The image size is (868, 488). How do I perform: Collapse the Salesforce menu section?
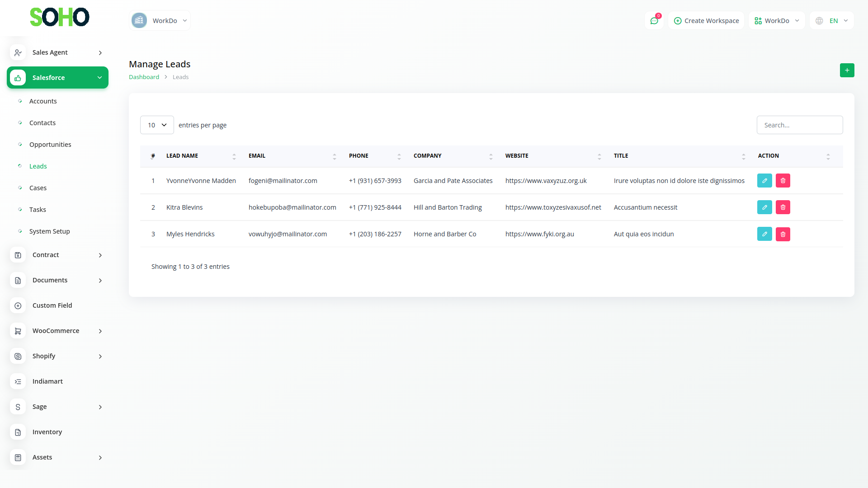[57, 78]
